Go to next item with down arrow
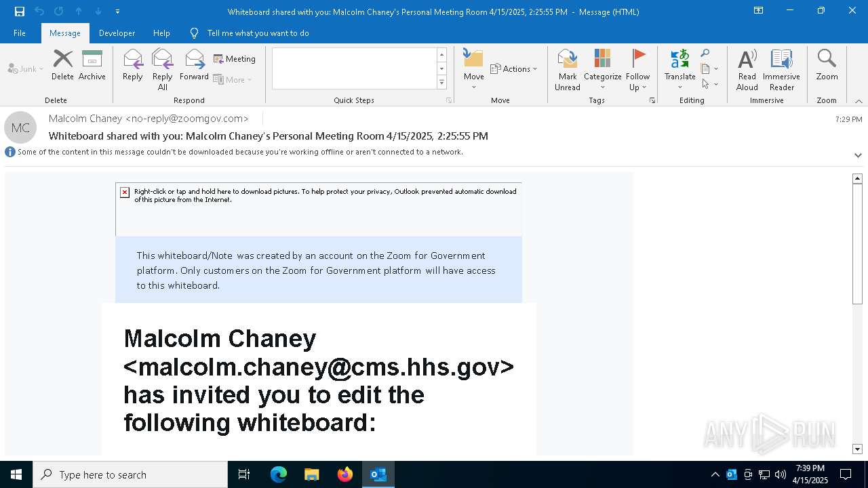 pos(98,12)
